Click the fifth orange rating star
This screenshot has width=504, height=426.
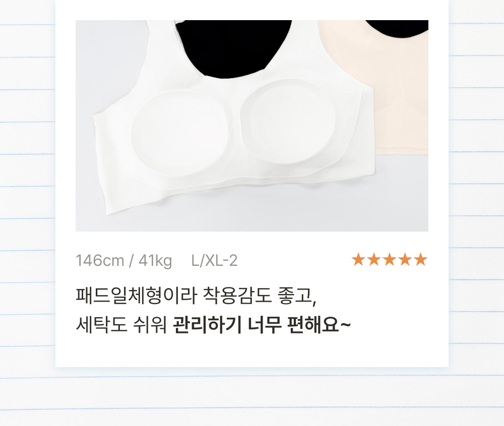point(421,259)
